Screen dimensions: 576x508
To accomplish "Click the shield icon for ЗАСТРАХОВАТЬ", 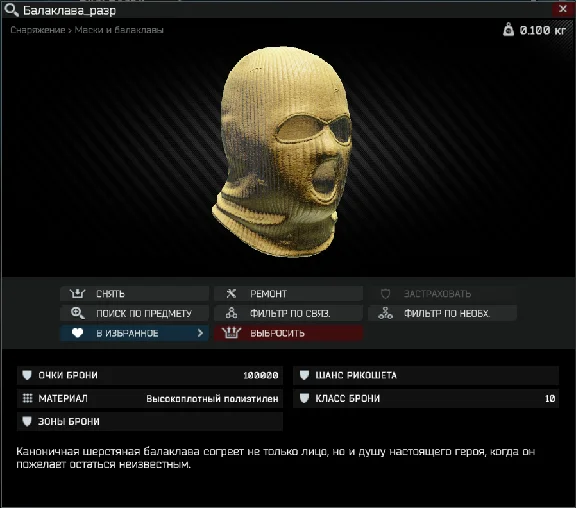I will (x=385, y=294).
